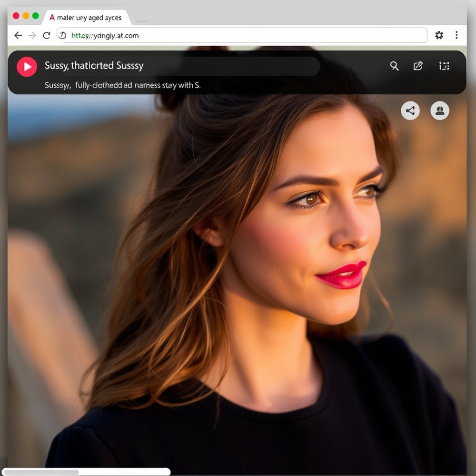This screenshot has width=476, height=476.
Task: Click the 'fully-clothed names stay with S' subtitle
Action: click(122, 85)
